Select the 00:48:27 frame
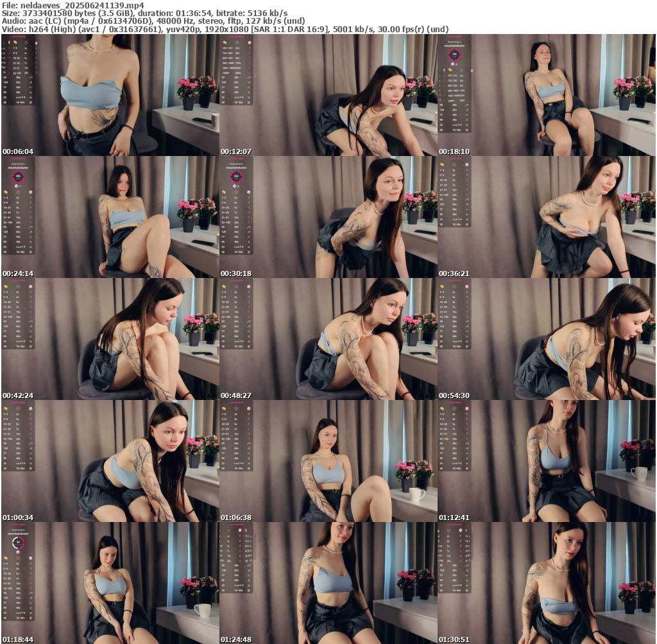 tap(328, 339)
